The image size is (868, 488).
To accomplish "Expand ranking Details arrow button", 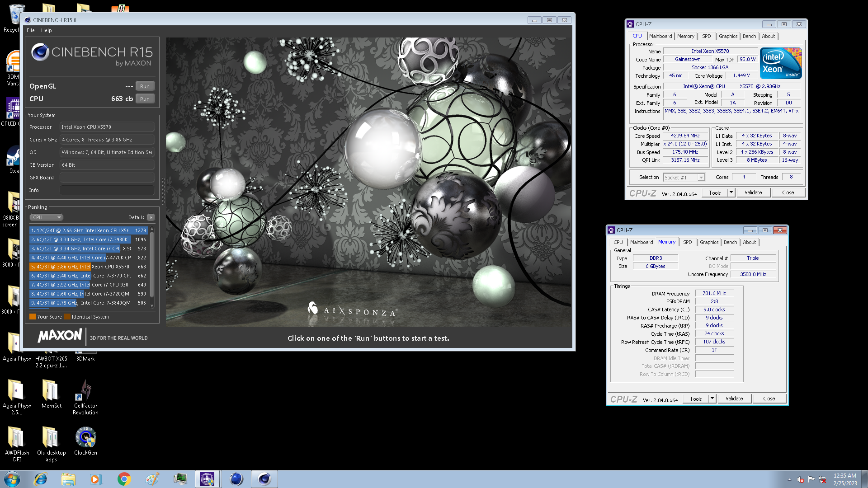I will pyautogui.click(x=151, y=217).
